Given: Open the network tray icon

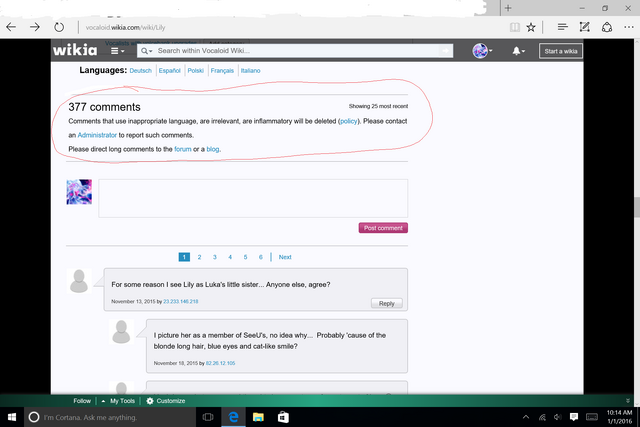Looking at the screenshot, I should click(542, 417).
